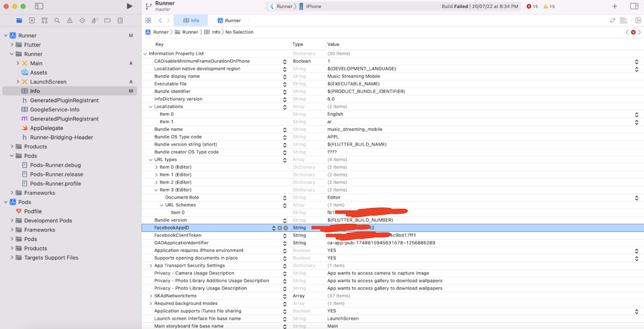Click the red error count indicator
This screenshot has height=329, width=644.
(x=532, y=6)
